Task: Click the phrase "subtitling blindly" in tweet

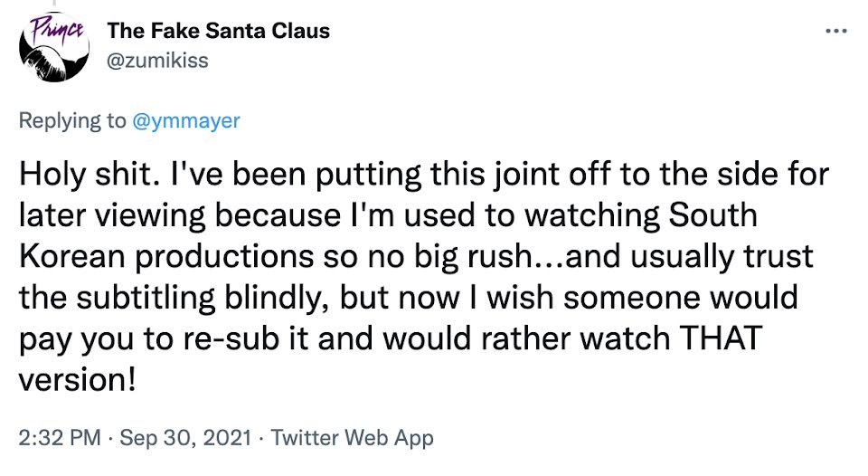Action: tap(187, 297)
